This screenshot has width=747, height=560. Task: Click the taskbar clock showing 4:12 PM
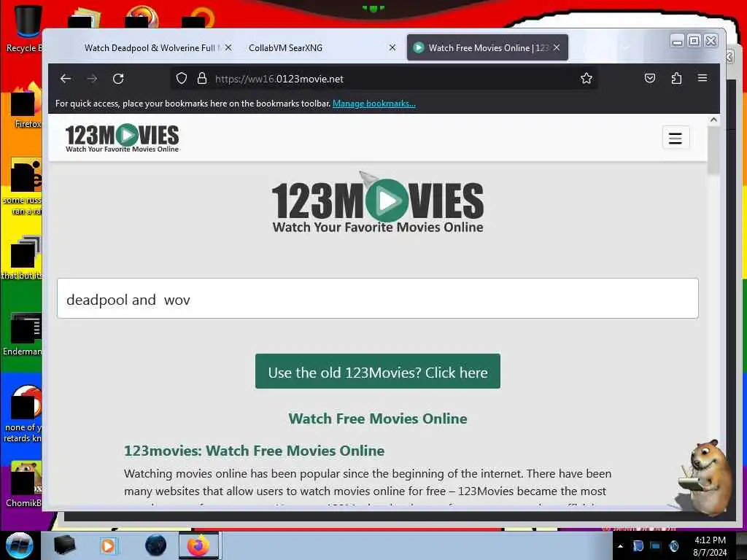click(710, 546)
